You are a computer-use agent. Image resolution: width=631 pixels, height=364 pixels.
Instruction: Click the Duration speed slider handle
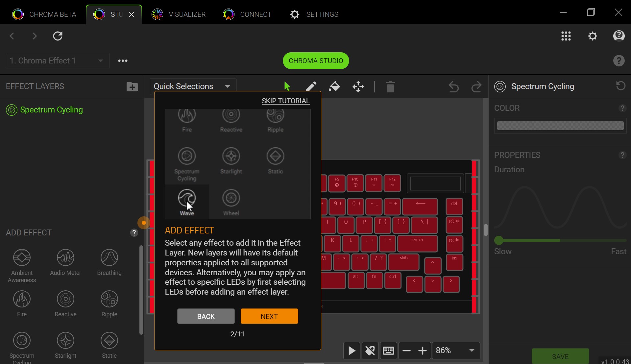498,240
